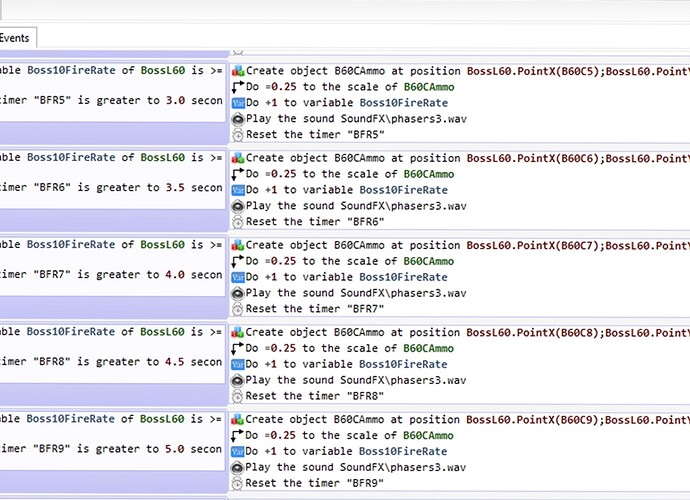Screen dimensions: 690x500
Task: Click scale icon in BFR6 event actions
Action: pyautogui.click(x=238, y=174)
